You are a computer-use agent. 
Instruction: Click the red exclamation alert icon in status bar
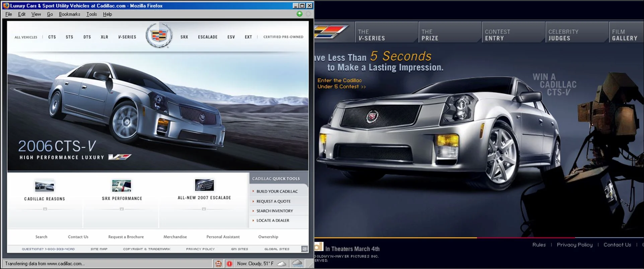(x=229, y=264)
